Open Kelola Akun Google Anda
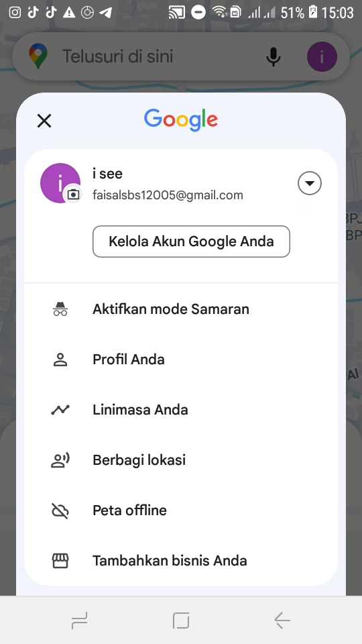Screen dimensions: 362x644 point(191,241)
